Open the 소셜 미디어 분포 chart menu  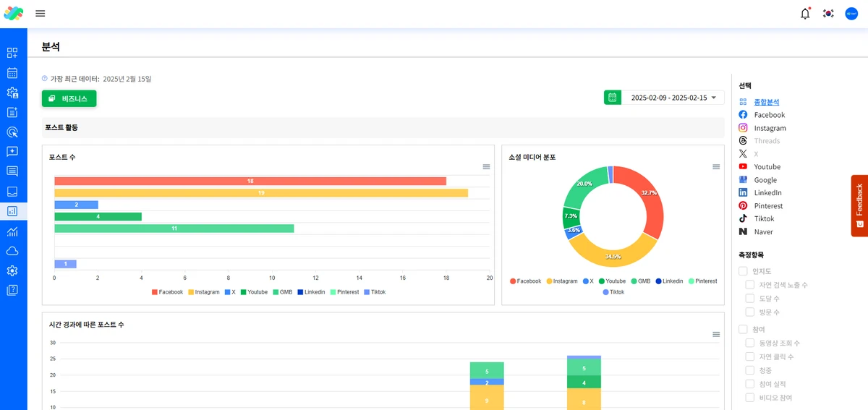[x=716, y=167]
